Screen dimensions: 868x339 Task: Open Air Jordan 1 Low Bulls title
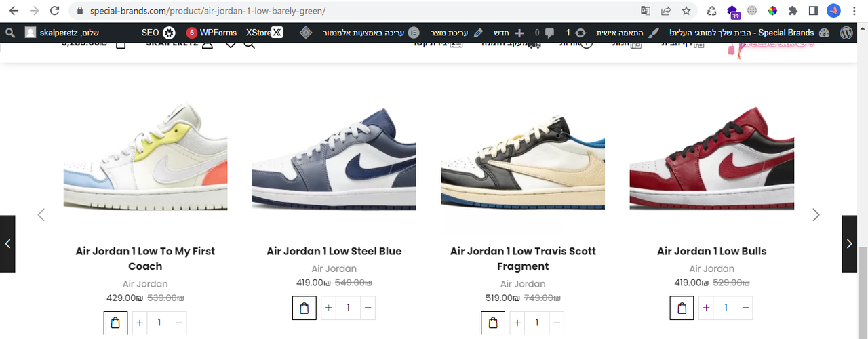coord(711,251)
